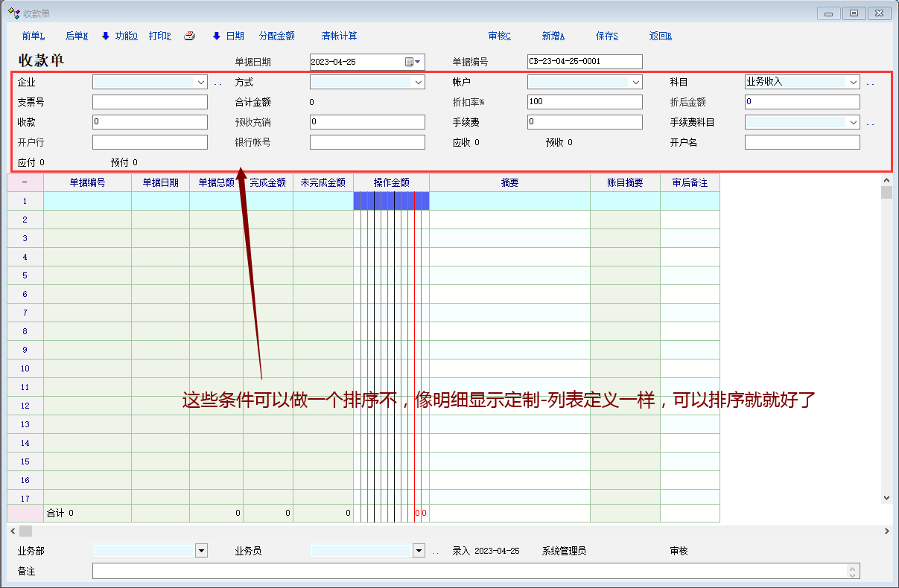The height and width of the screenshot is (588, 899).
Task: Click the vertical scrollbar down arrow of the grid
Action: pos(886,498)
